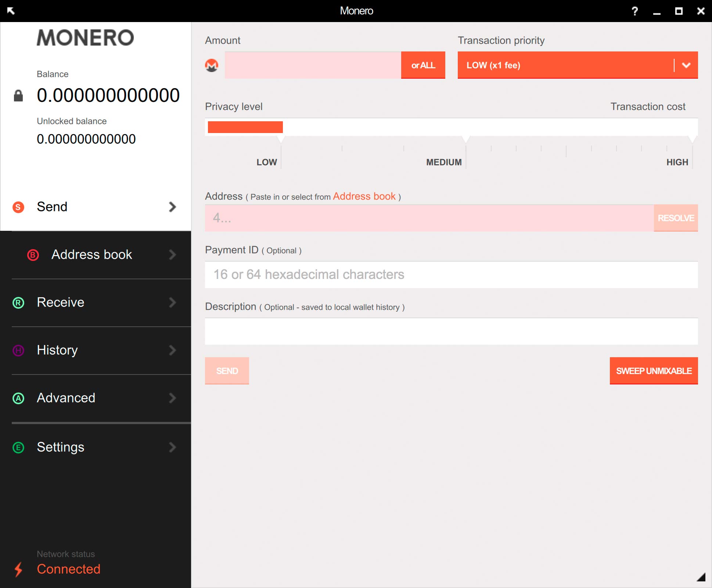Click RESOLVE button for address
Screen dimensions: 712x588
675,217
